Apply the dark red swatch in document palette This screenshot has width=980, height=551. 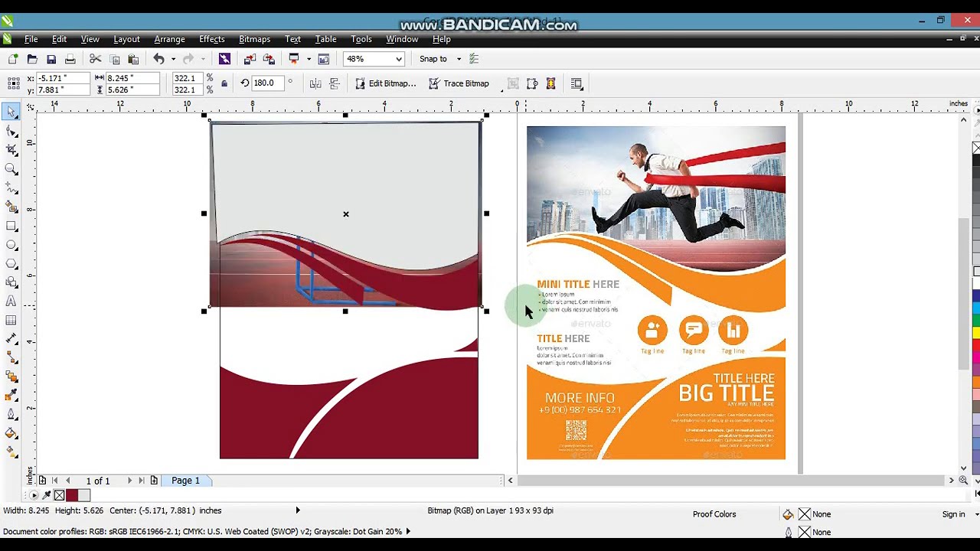tap(72, 495)
